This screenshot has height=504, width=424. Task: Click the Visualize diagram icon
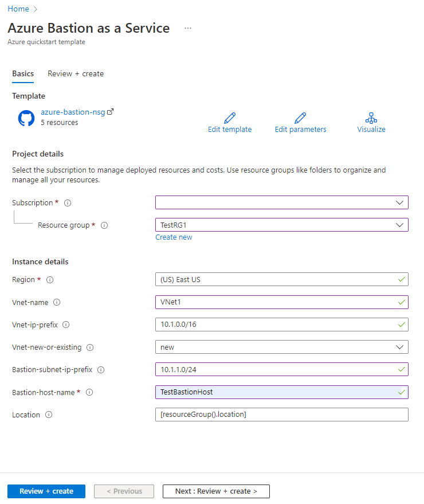(x=371, y=118)
